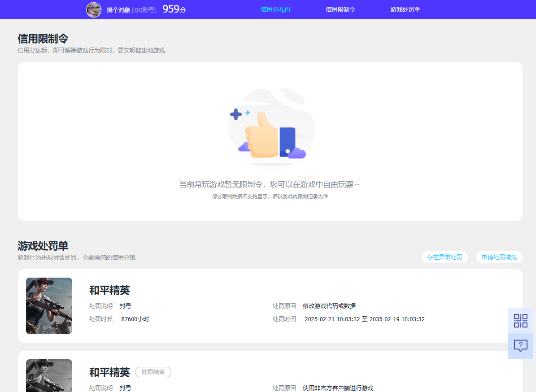The width and height of the screenshot is (536, 392).
Task: Switch to the 信用限制令 tab
Action: click(341, 9)
